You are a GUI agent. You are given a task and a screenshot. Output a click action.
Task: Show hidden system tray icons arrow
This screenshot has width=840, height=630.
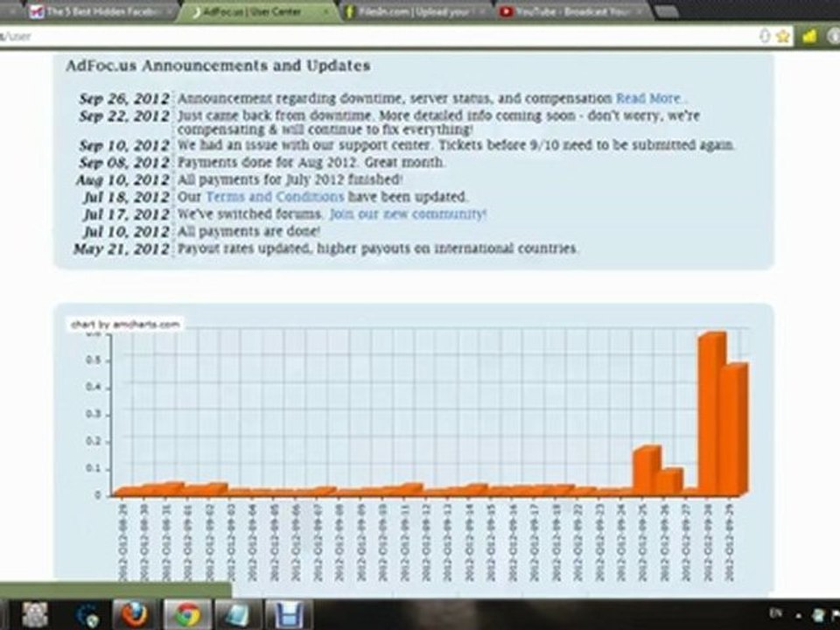(x=799, y=615)
